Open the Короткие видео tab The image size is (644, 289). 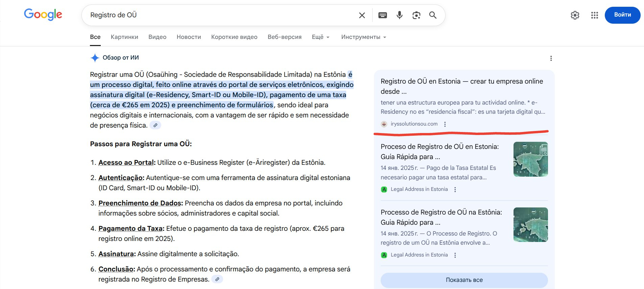pyautogui.click(x=234, y=37)
